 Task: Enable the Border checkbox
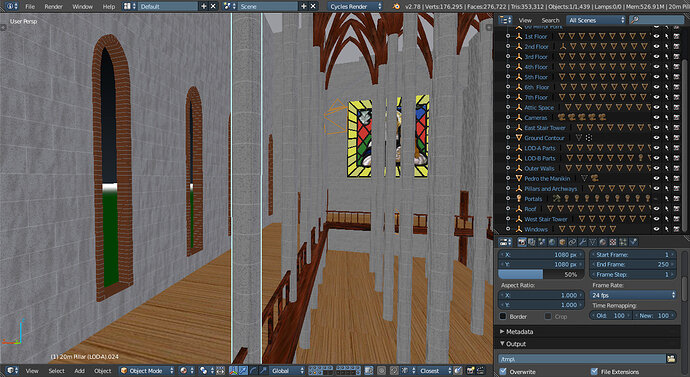pyautogui.click(x=503, y=316)
